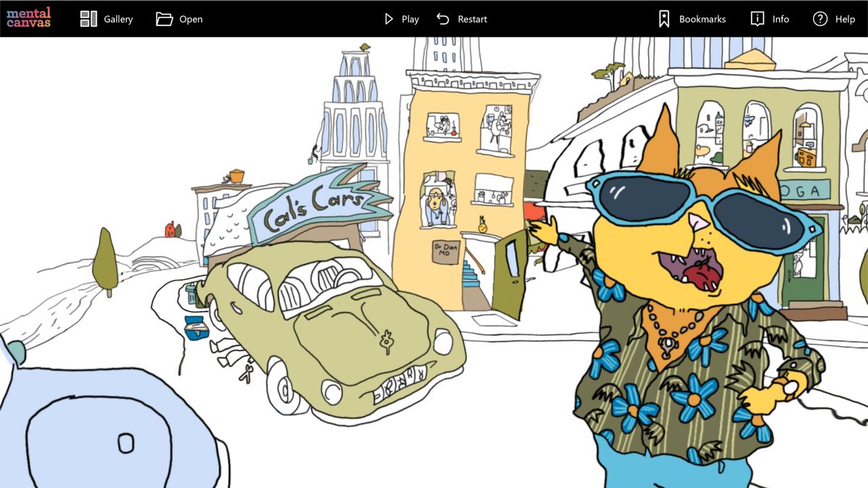The image size is (868, 488).
Task: Open the Help documentation
Action: coord(835,19)
